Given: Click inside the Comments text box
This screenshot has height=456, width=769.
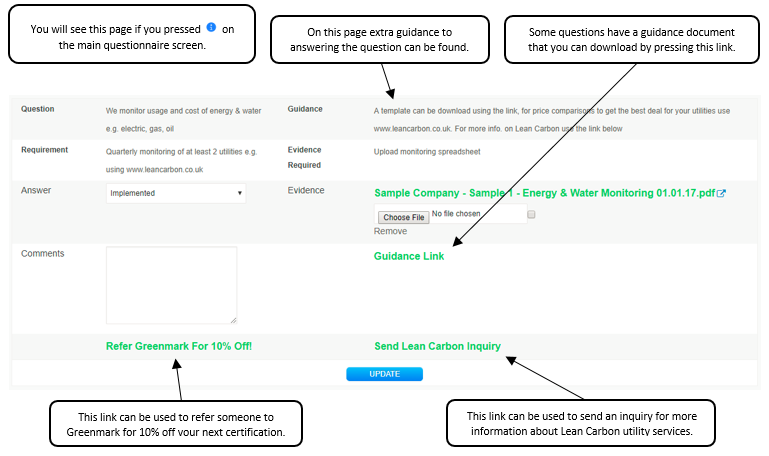Looking at the screenshot, I should pyautogui.click(x=171, y=285).
